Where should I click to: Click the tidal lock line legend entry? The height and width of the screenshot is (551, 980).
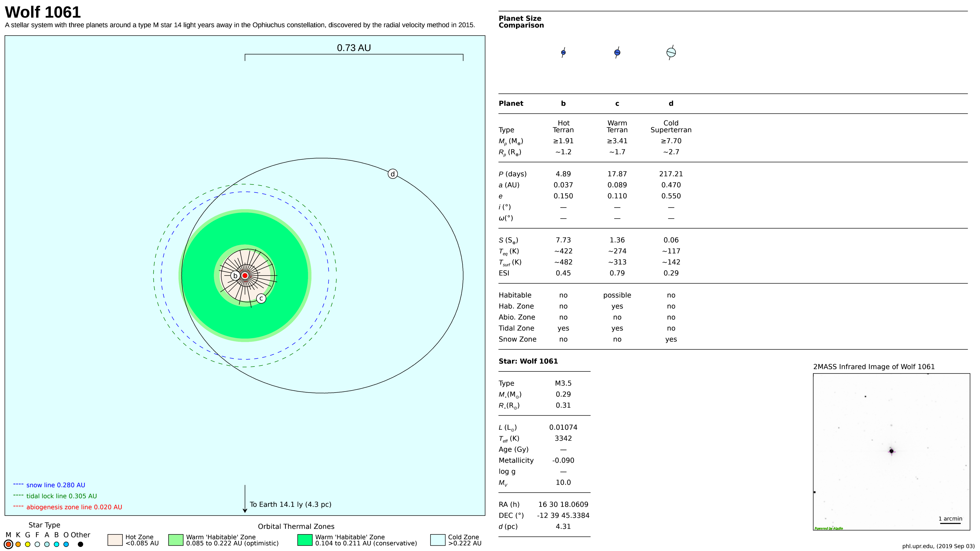point(61,496)
